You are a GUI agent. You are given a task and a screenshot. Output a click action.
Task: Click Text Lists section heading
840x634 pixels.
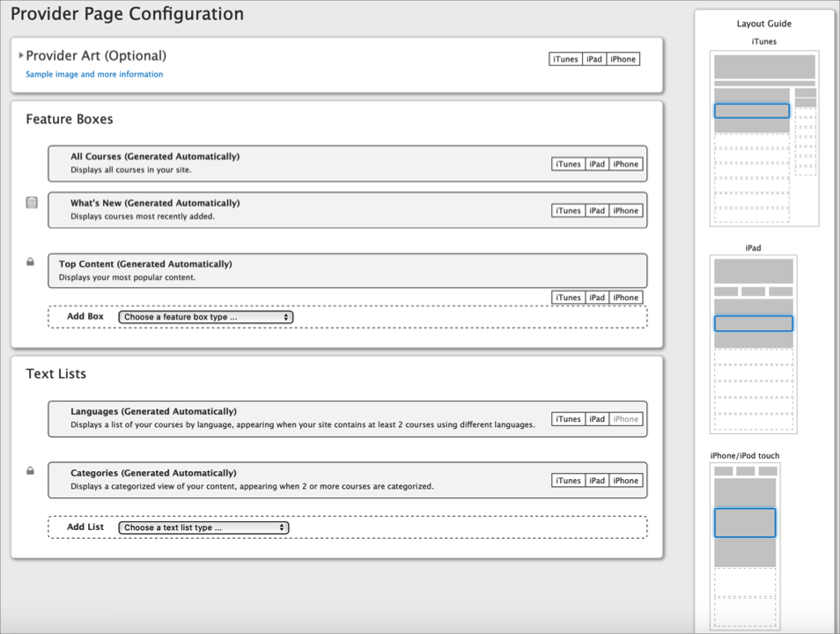[x=55, y=373]
